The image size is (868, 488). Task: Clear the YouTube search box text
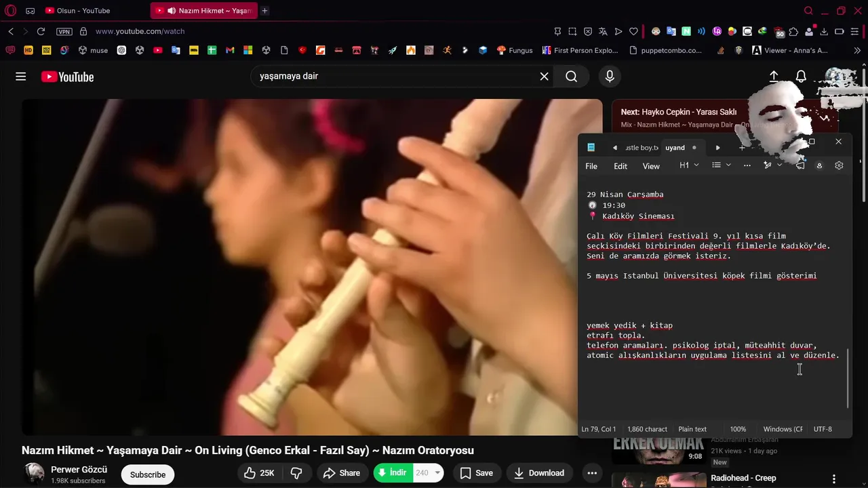[x=544, y=77]
